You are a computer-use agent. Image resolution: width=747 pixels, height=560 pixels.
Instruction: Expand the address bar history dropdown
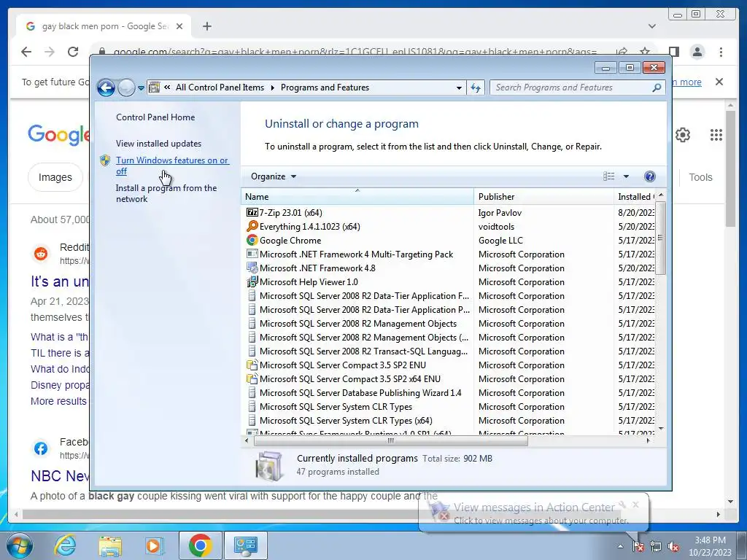coord(459,87)
